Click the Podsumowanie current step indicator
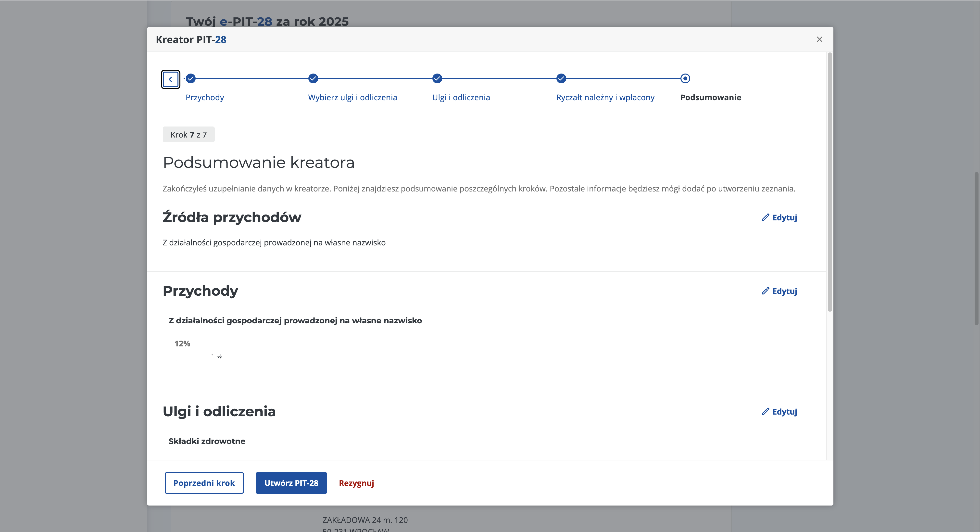Screen dimensions: 980x532 pos(685,78)
